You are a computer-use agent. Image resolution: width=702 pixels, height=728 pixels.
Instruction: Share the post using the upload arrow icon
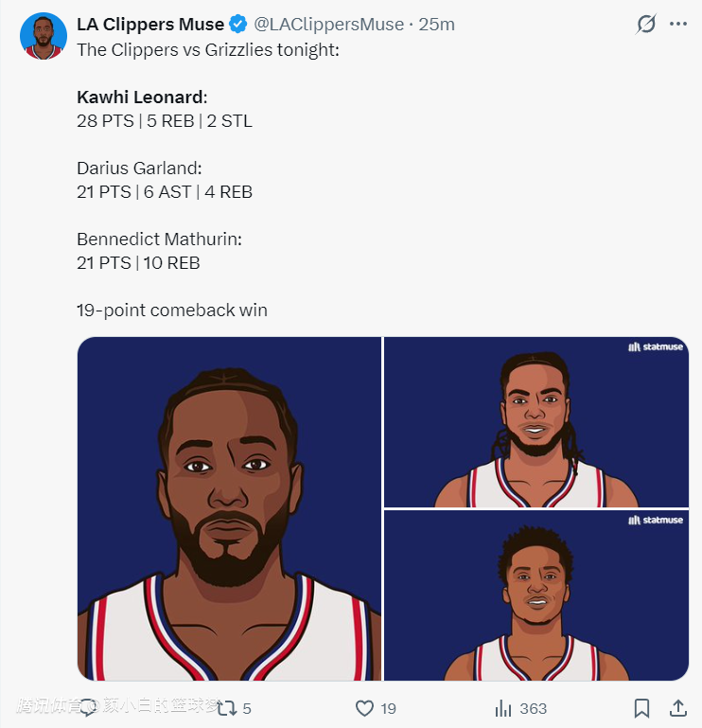(x=677, y=708)
